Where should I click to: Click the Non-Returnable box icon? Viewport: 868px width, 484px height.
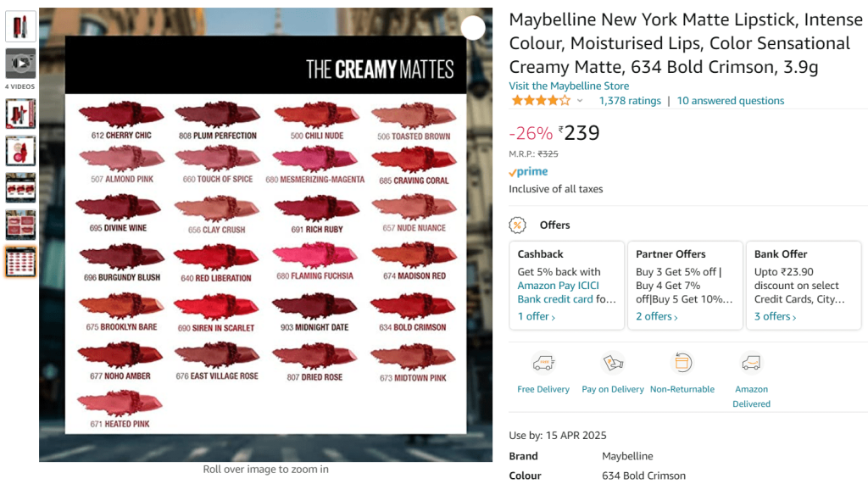coord(682,363)
